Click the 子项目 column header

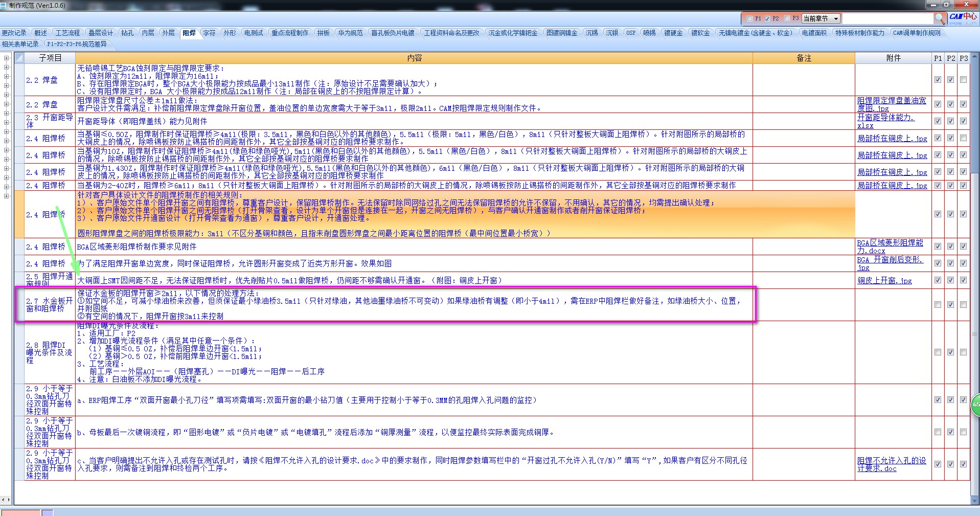[x=50, y=58]
